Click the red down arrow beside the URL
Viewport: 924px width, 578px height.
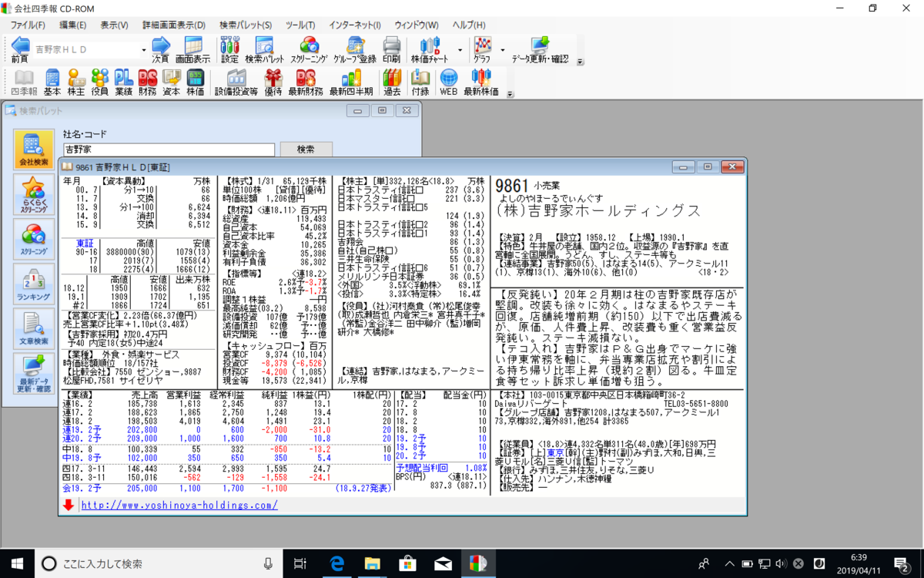[x=69, y=505]
